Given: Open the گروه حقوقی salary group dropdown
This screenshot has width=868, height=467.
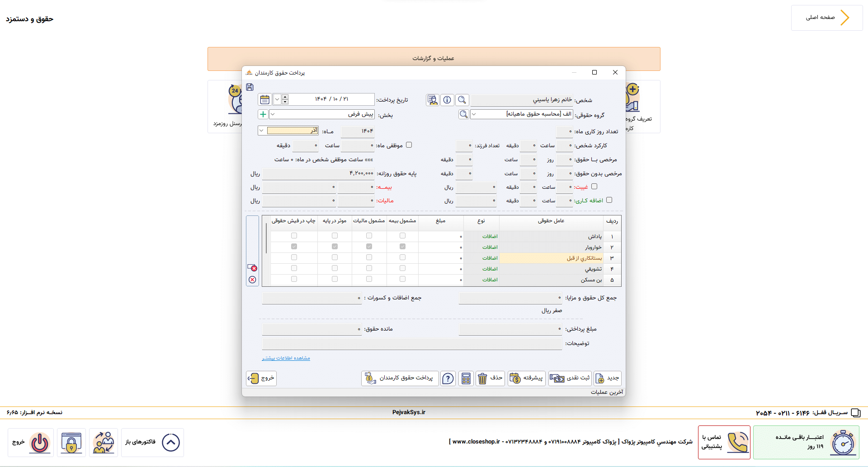Looking at the screenshot, I should click(x=474, y=114).
